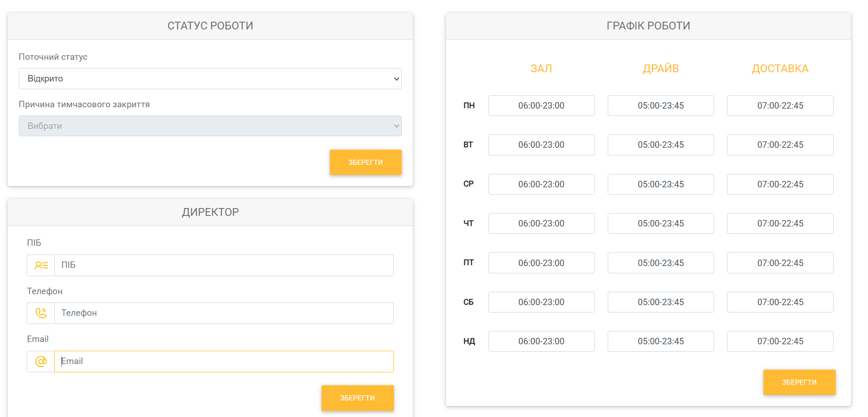Focus the director ПІБ input field
This screenshot has height=417, width=868.
tap(224, 266)
